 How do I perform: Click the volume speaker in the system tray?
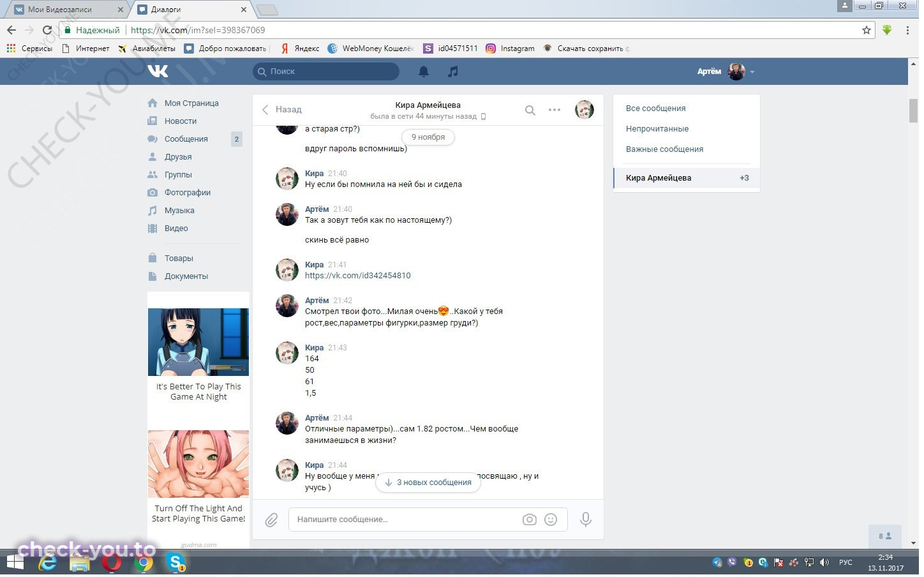coord(824,563)
